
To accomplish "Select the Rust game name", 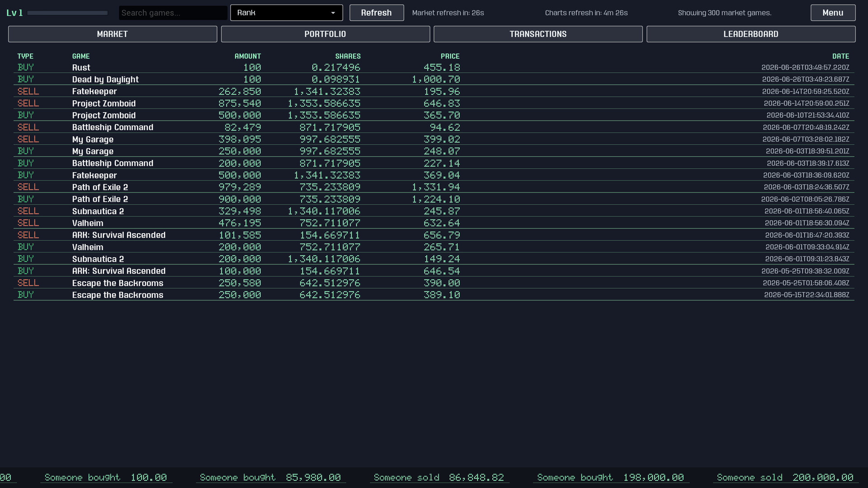I will pos(81,67).
